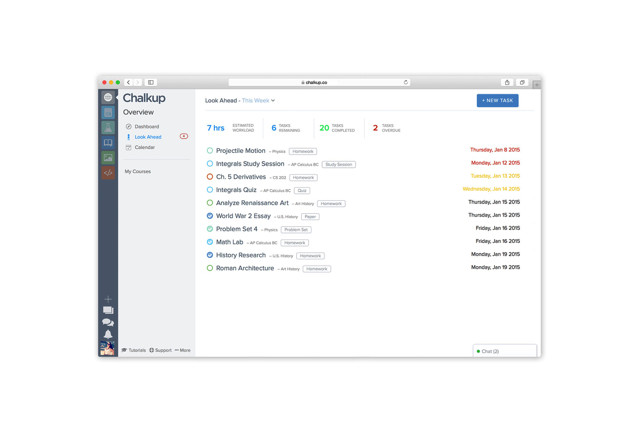This screenshot has height=435, width=640.
Task: Click the chalkup.co address bar
Action: (319, 82)
